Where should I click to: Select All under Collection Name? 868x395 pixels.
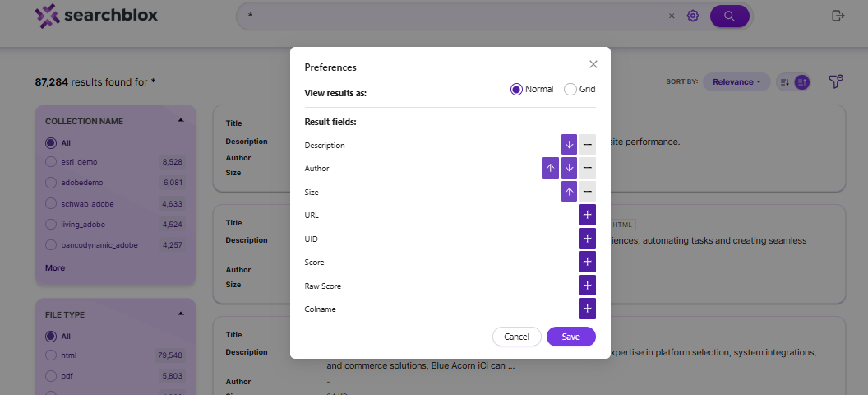[x=51, y=143]
